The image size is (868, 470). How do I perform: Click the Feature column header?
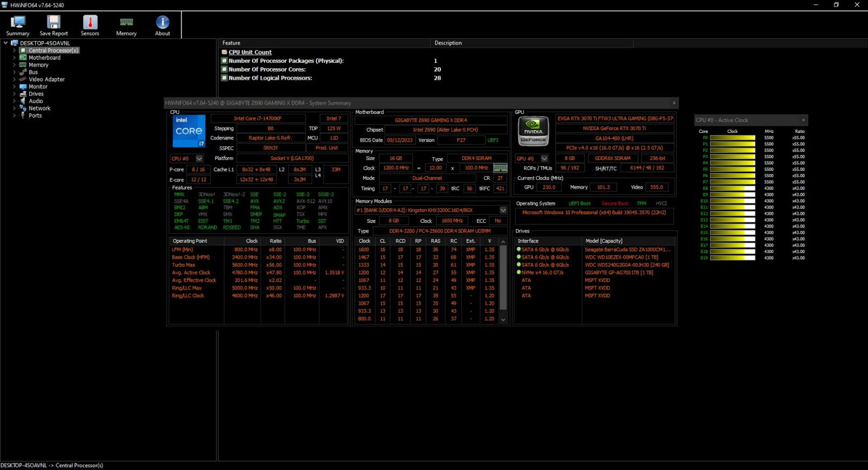click(x=324, y=43)
